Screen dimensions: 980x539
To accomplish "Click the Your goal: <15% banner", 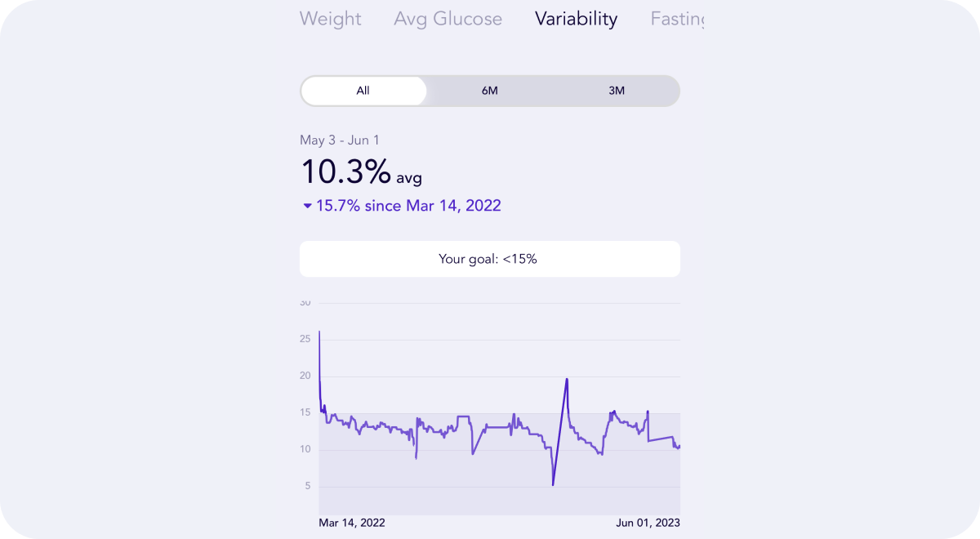I will tap(489, 259).
